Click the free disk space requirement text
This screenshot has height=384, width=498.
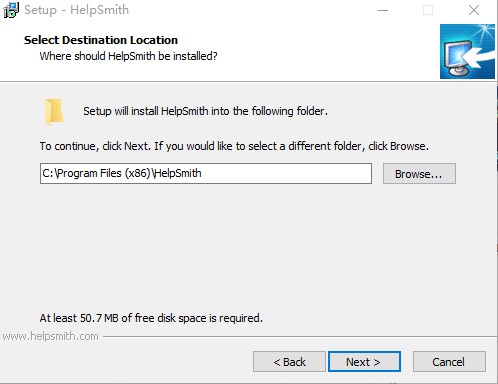click(151, 318)
